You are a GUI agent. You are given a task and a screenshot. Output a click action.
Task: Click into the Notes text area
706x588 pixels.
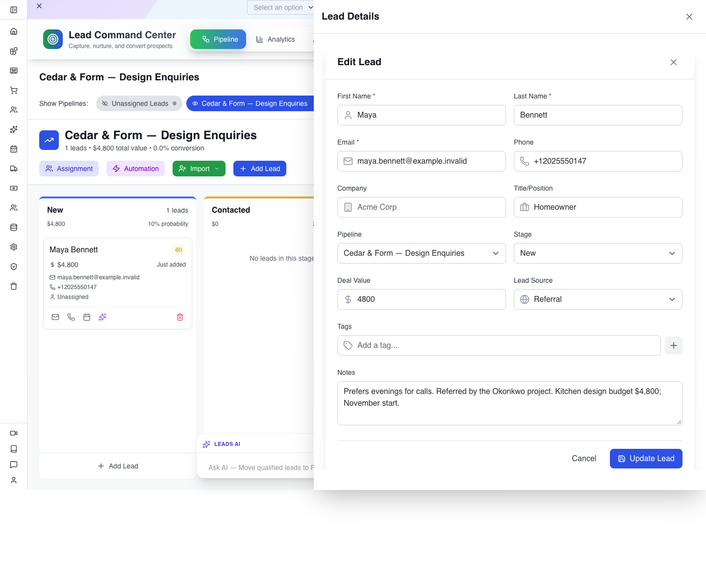pos(510,403)
